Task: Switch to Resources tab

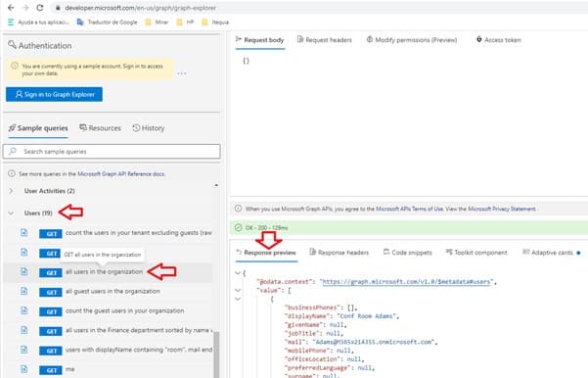Action: coord(100,128)
